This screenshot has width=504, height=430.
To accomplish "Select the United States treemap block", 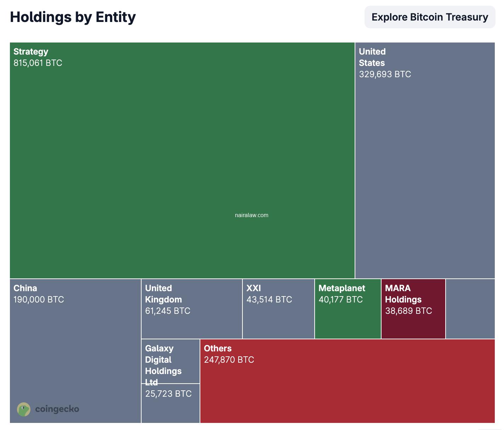I will [425, 170].
